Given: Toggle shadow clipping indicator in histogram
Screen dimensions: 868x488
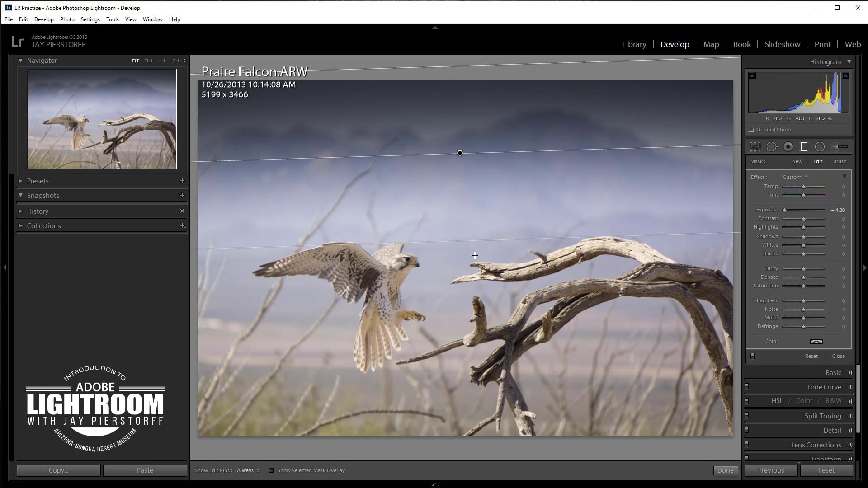Looking at the screenshot, I should tap(752, 75).
